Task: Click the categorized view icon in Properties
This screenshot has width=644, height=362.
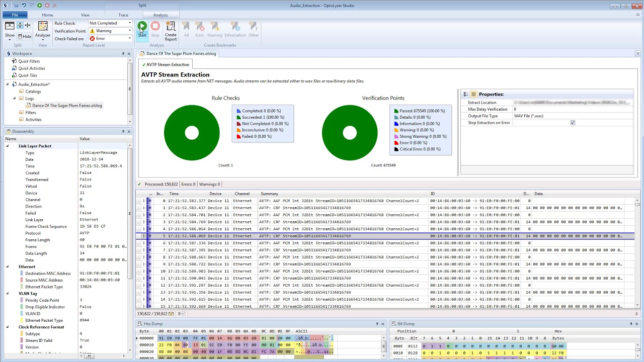Action: [x=466, y=94]
